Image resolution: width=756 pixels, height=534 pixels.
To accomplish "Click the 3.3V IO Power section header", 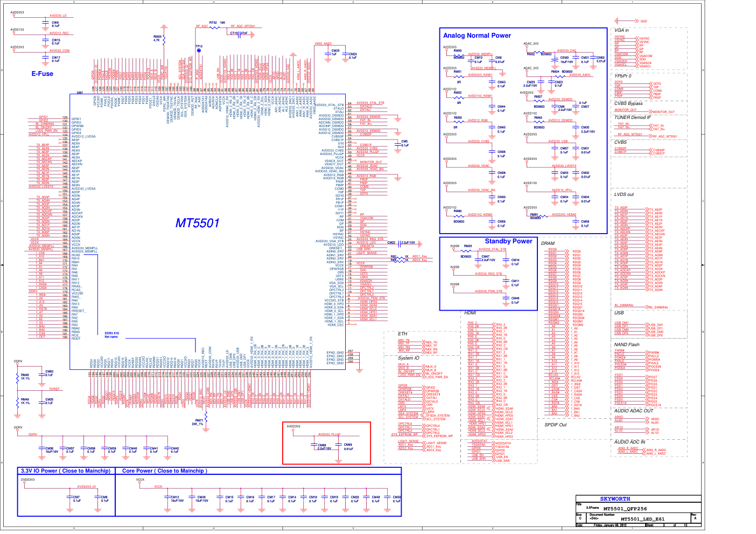I will 65,470.
